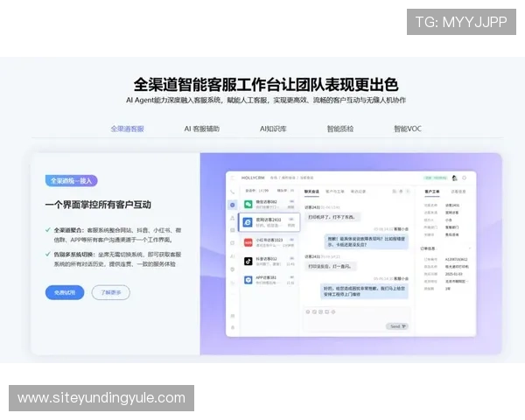Image resolution: width=525 pixels, height=420 pixels.
Task: Click the HOLLYCRM logo text
Action: (x=253, y=178)
